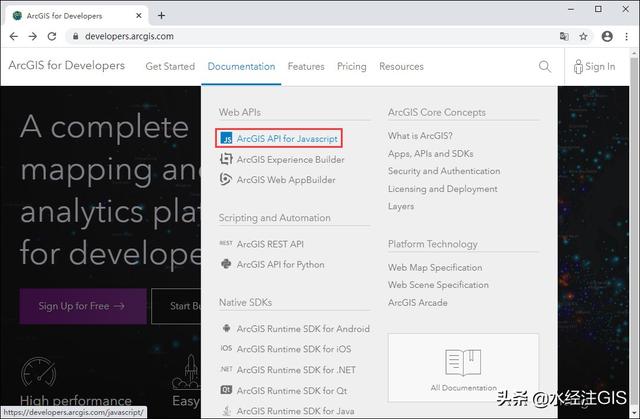Viewport: 640px width, 419px height.
Task: Click the All Documentation book icon
Action: point(463,362)
